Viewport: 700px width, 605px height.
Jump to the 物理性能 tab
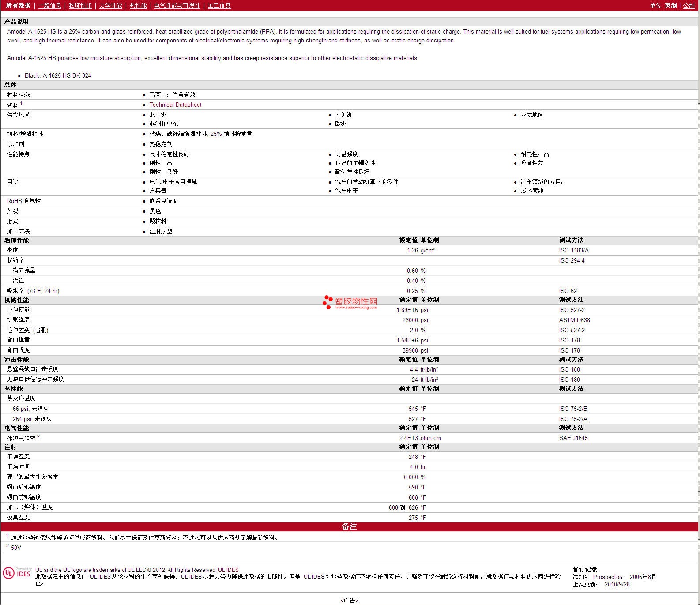80,6
